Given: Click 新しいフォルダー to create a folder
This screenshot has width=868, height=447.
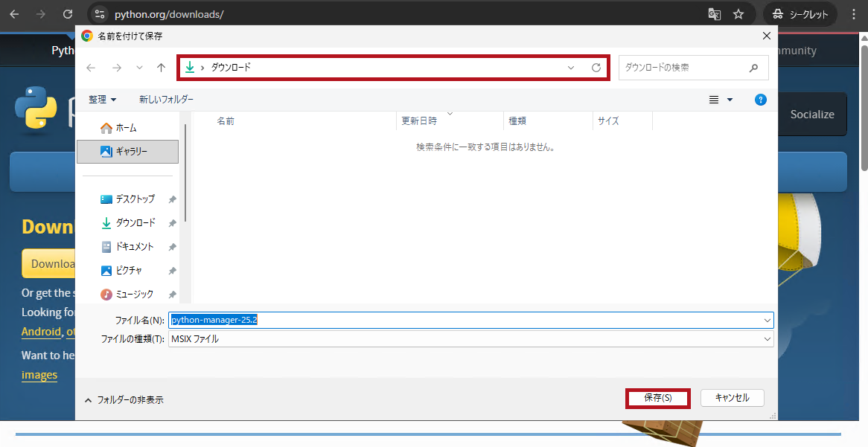Looking at the screenshot, I should pos(166,100).
